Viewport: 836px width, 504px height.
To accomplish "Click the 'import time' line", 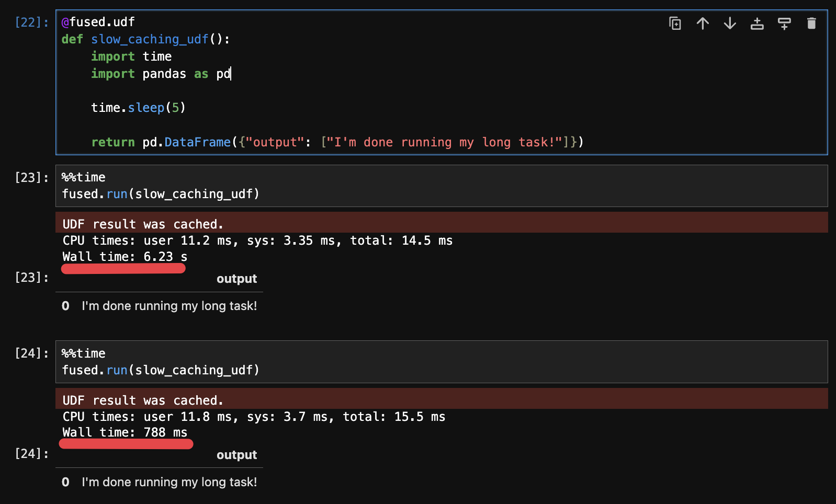I will (x=131, y=56).
